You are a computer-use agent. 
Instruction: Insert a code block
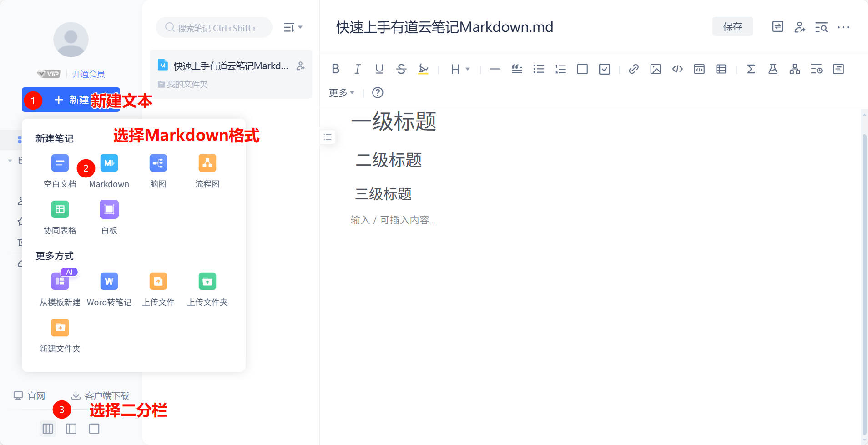(x=699, y=69)
